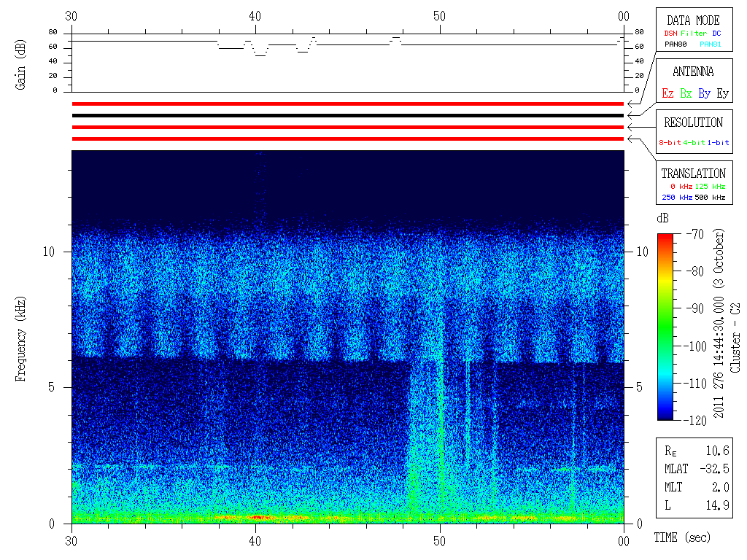
Task: Select the PAN80 legend entry
Action: tap(676, 44)
